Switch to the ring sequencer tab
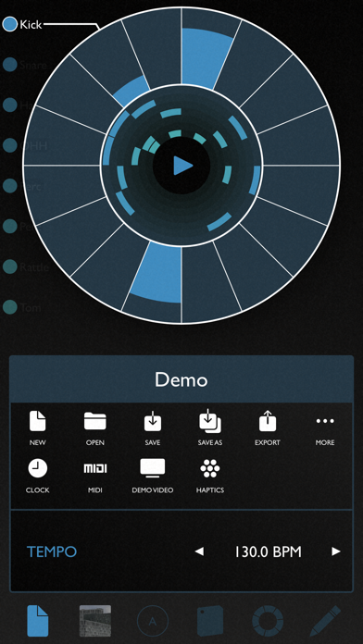 pos(268,621)
